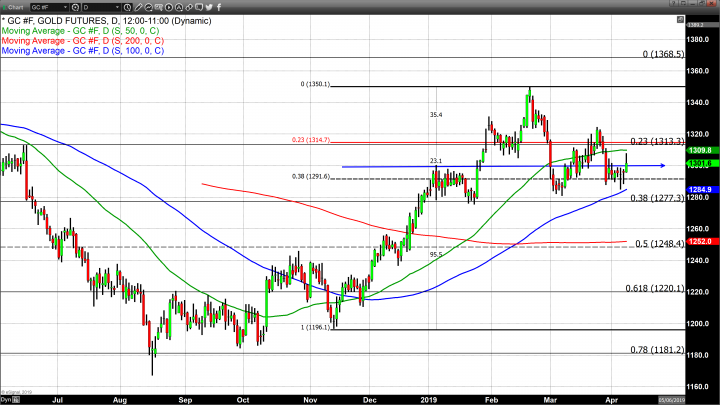Select the red 200 Moving Average label
The width and height of the screenshot is (720, 405).
point(83,41)
